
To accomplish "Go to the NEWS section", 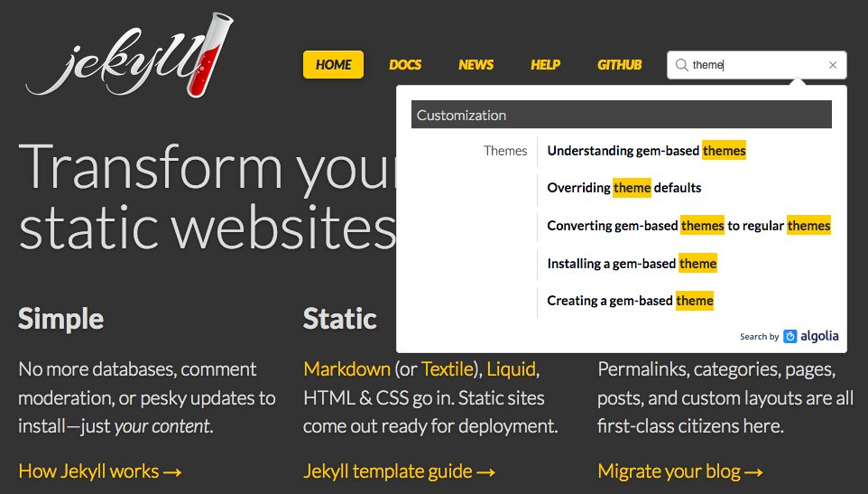I will 476,65.
